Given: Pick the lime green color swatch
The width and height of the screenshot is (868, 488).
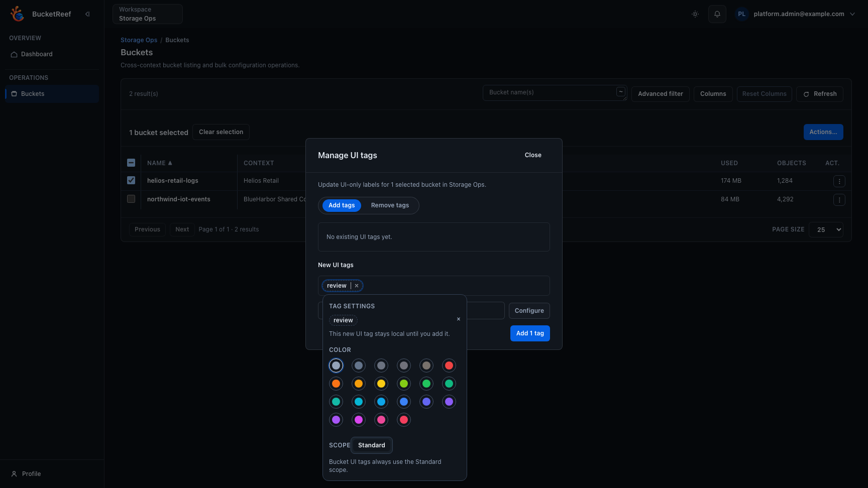Looking at the screenshot, I should (x=404, y=384).
